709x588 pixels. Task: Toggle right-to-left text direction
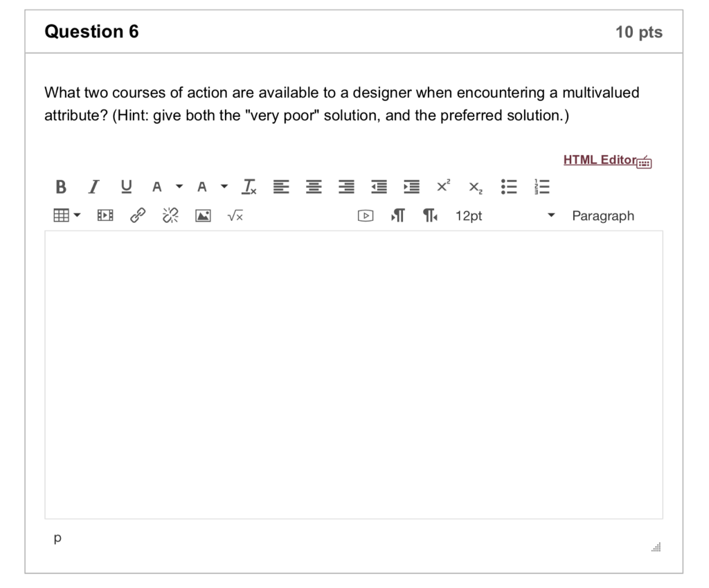(x=430, y=215)
